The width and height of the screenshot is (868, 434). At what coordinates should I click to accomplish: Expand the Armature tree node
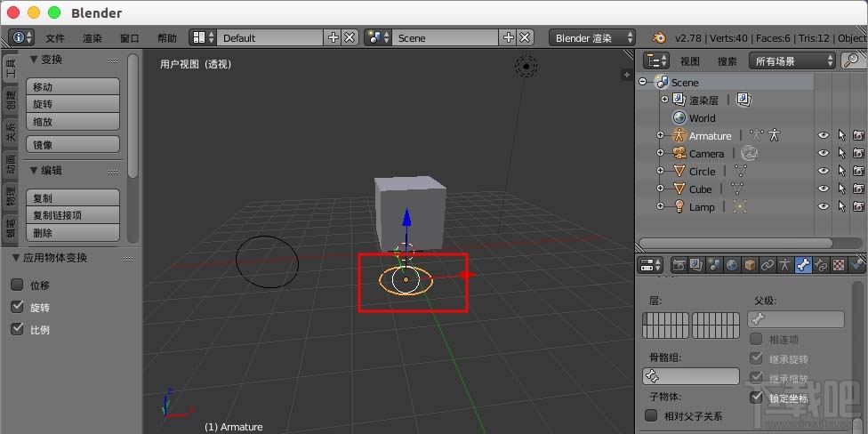click(x=660, y=135)
